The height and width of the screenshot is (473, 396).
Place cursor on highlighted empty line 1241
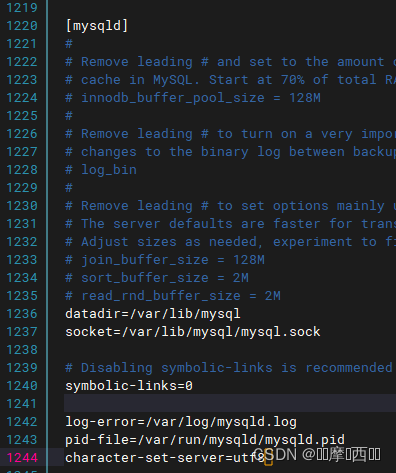click(x=230, y=403)
